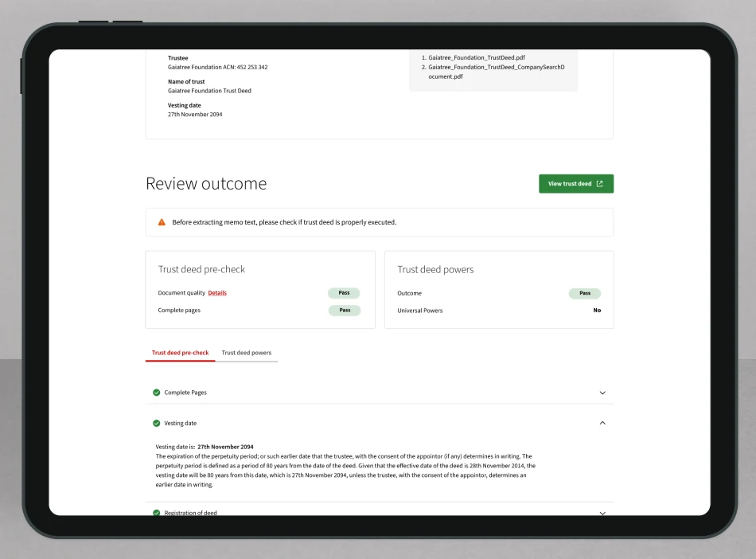Click the Gaiatree_Foundation_TrustDeed_CompanySearchDocument.pdf file name
This screenshot has width=756, height=559.
tap(497, 72)
